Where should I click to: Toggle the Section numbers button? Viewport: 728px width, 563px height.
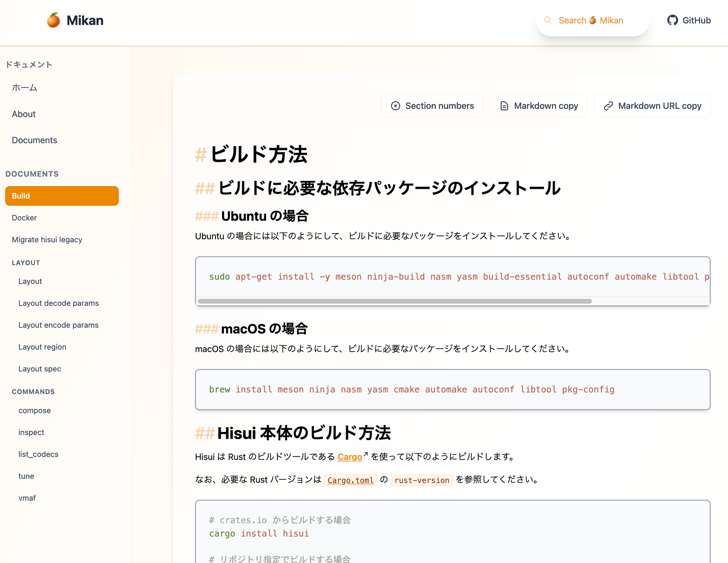(432, 106)
